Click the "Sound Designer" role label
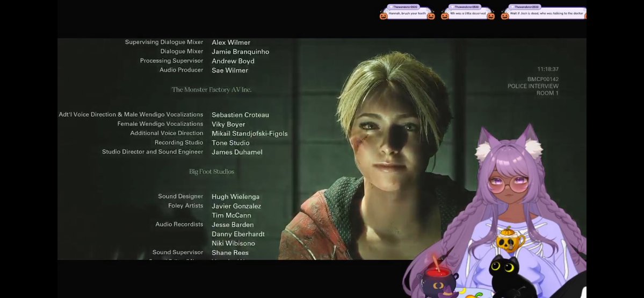The image size is (644, 298). click(180, 196)
